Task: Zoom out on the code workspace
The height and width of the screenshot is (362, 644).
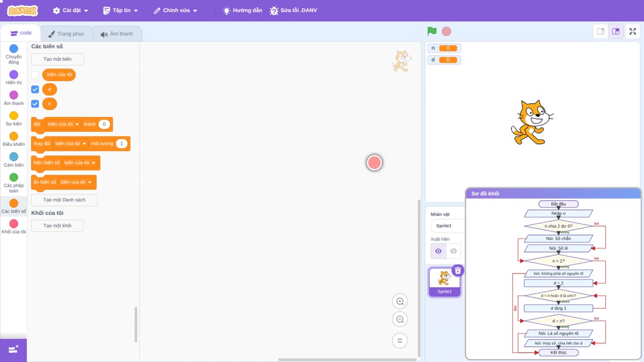Action: point(400,319)
